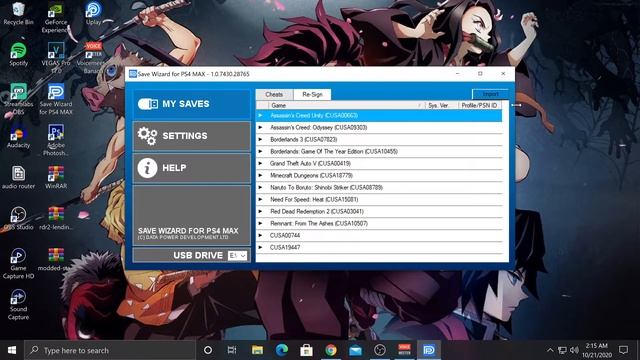
Task: Open the Help section
Action: [192, 168]
